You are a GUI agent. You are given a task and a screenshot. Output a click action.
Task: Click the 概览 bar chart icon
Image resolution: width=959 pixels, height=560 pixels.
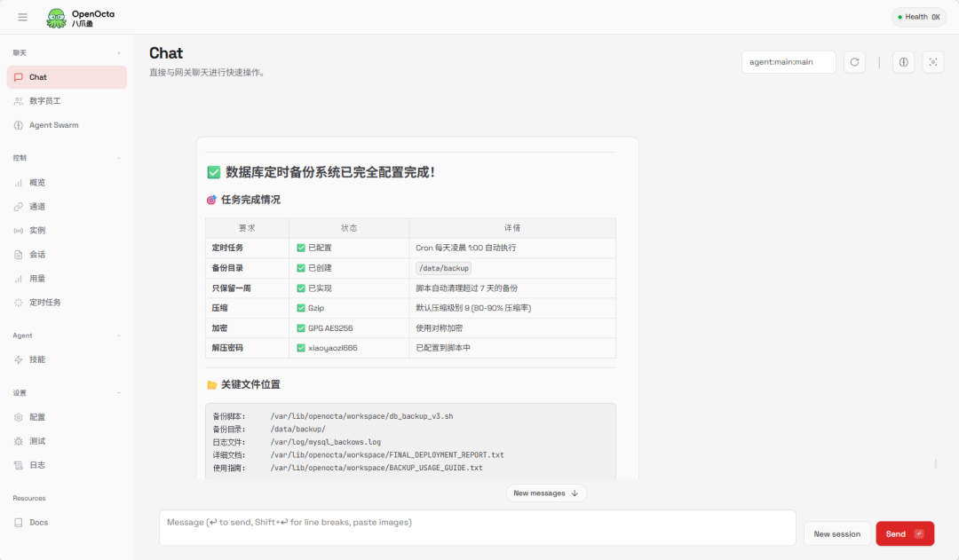(x=19, y=182)
